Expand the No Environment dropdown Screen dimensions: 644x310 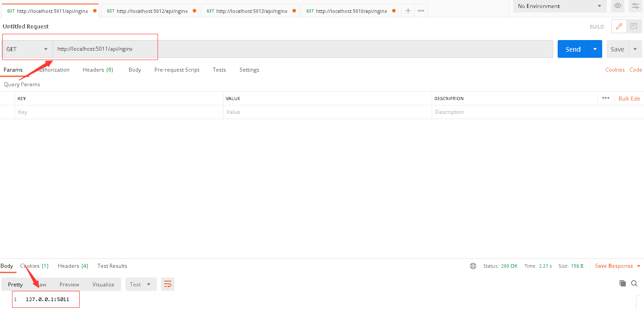(x=559, y=6)
